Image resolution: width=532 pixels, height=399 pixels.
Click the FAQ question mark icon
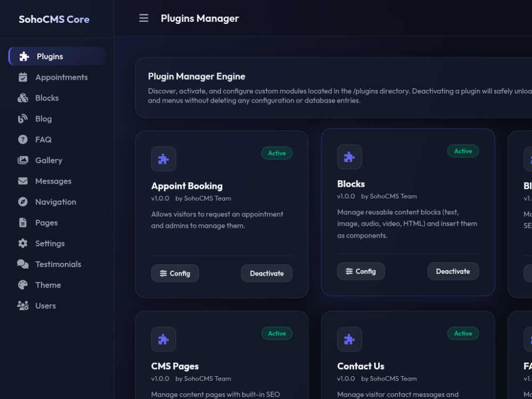coord(23,139)
